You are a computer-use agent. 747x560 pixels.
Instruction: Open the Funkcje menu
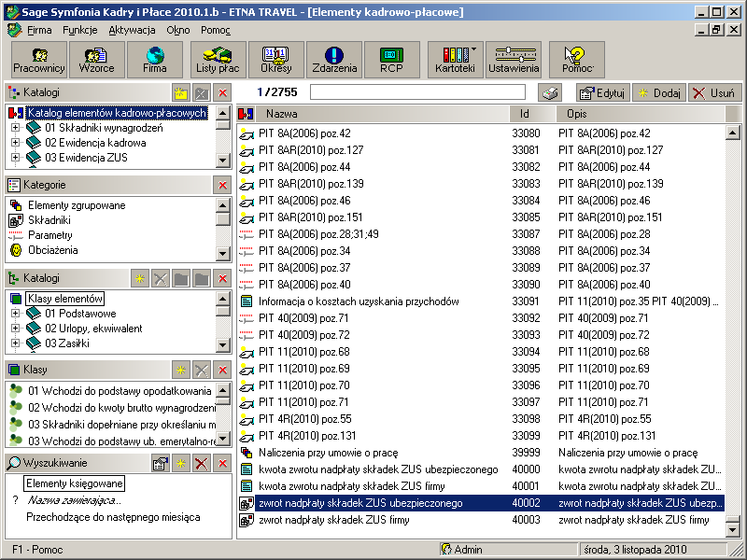80,30
